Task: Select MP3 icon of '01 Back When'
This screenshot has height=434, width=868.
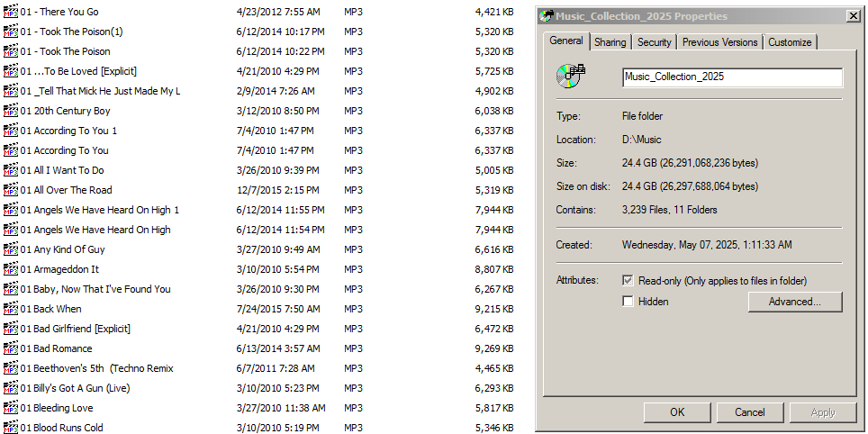Action: coord(11,309)
